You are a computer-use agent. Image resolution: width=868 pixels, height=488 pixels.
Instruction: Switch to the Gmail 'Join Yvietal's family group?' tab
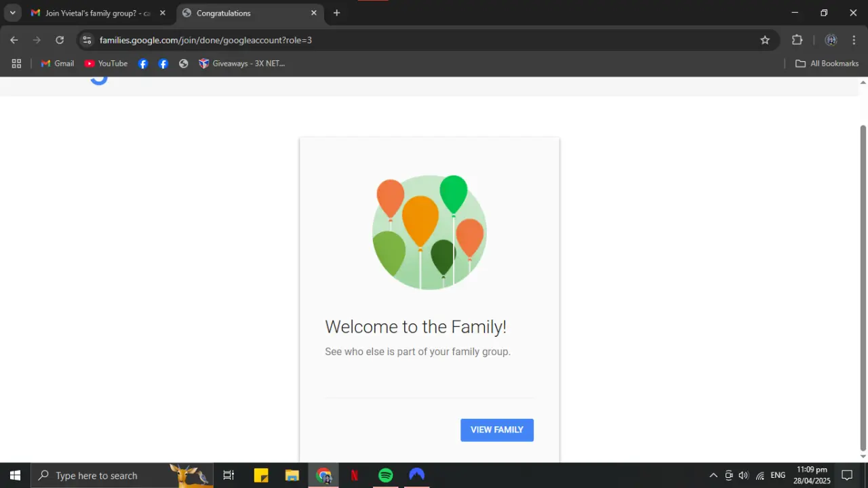pos(99,13)
